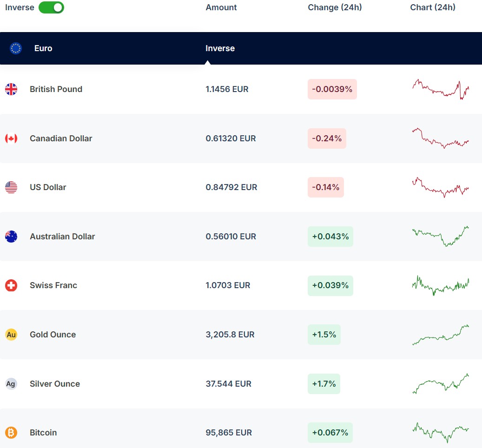Click the Euro flag icon

pos(16,48)
